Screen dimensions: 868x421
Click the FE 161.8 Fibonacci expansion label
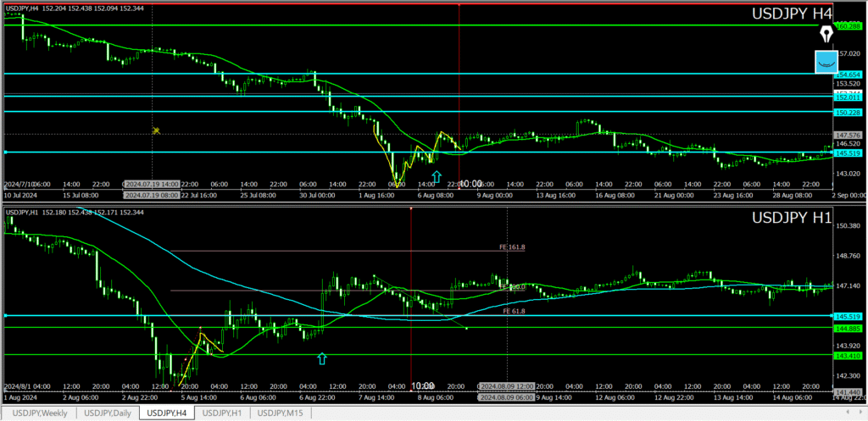coord(512,247)
